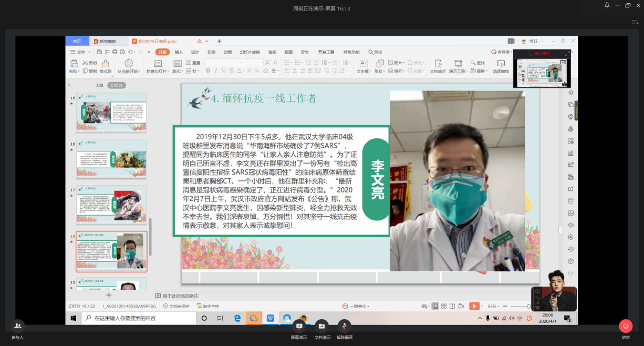Viewport: 644px width, 346px height.
Task: Start slideshow from current slide icon
Action: [128, 64]
